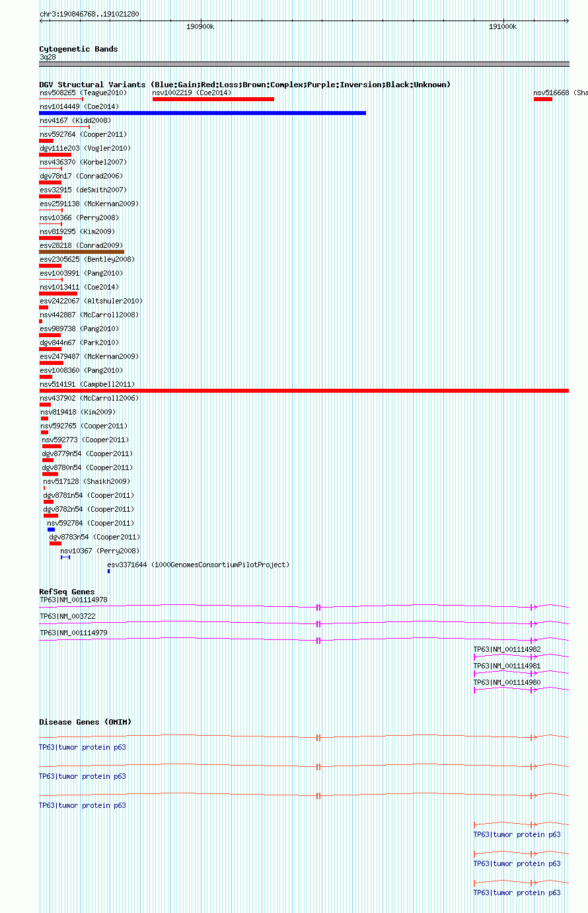
Task: Click the 190900k ruler mark label
Action: [200, 26]
